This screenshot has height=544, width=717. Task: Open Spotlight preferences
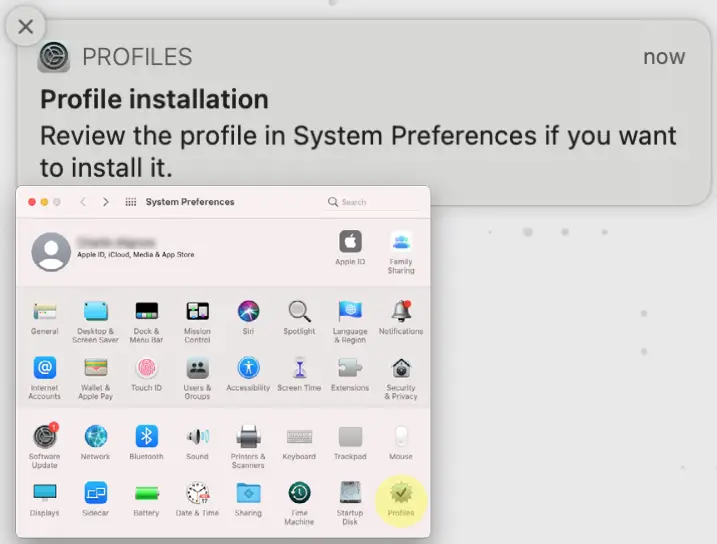pyautogui.click(x=299, y=318)
